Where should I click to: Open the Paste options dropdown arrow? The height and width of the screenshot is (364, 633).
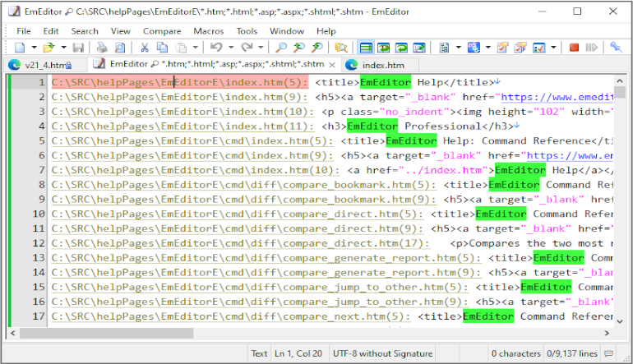coord(196,48)
